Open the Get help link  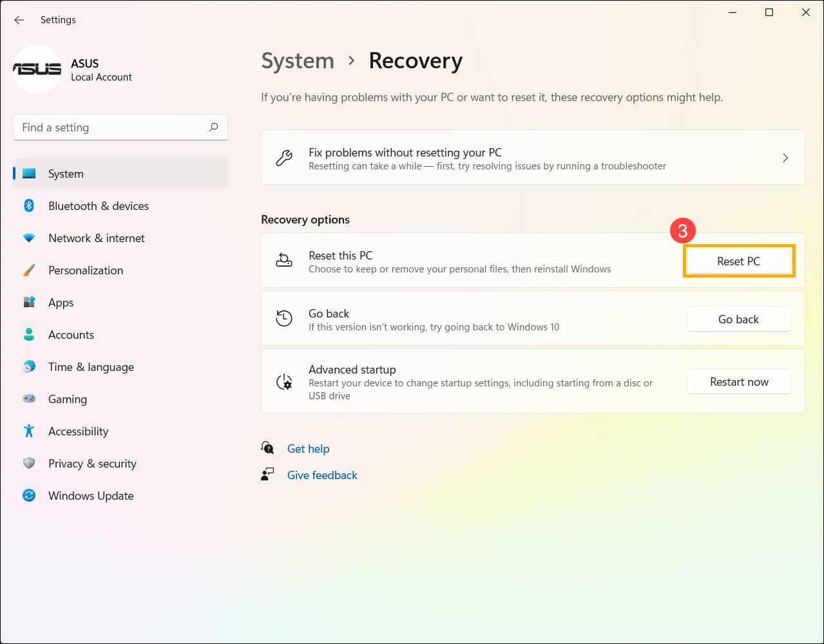[308, 448]
